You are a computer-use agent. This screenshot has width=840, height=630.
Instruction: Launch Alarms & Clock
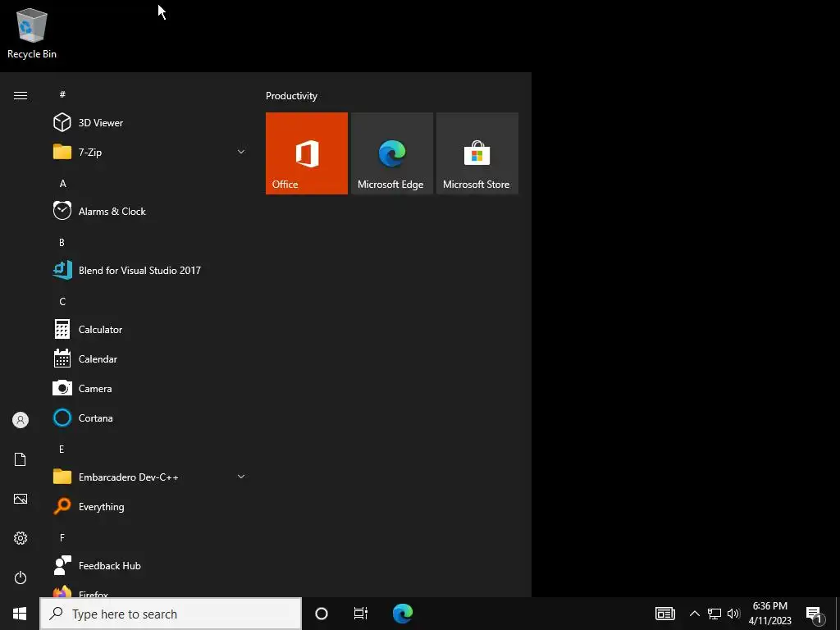[149, 211]
